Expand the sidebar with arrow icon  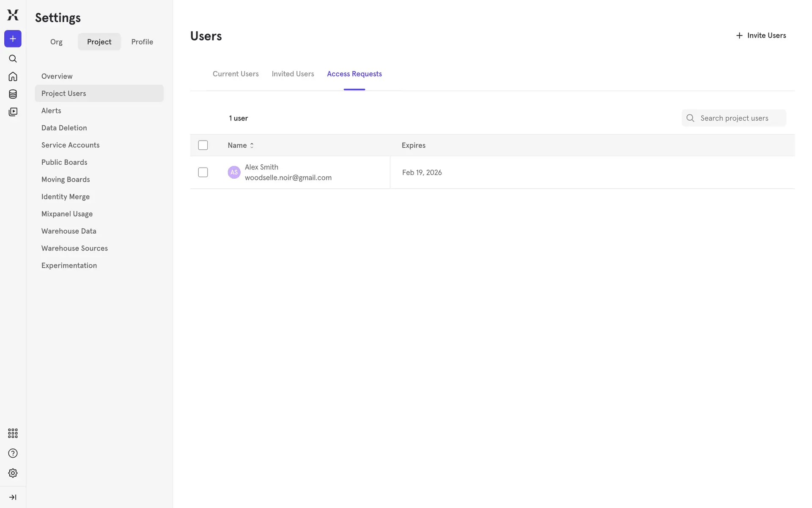click(13, 497)
